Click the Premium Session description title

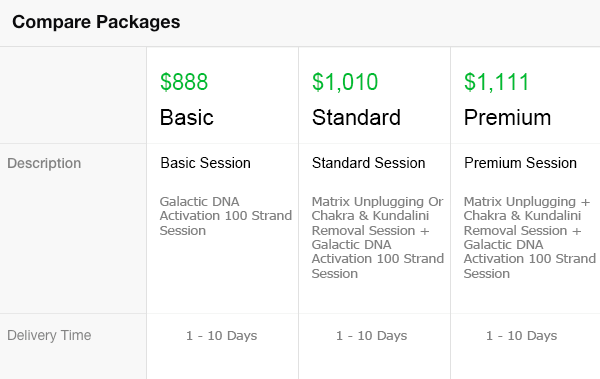(520, 163)
